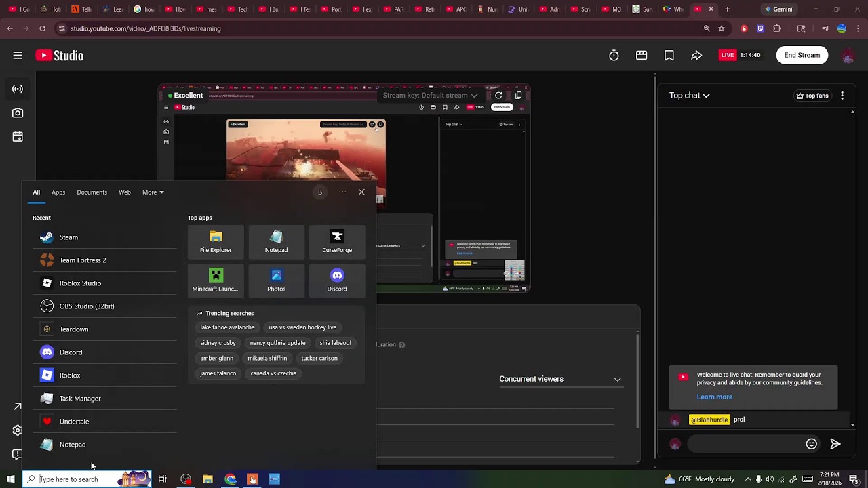Switch to the Apps search tab
The width and height of the screenshot is (868, 488).
pyautogui.click(x=58, y=192)
